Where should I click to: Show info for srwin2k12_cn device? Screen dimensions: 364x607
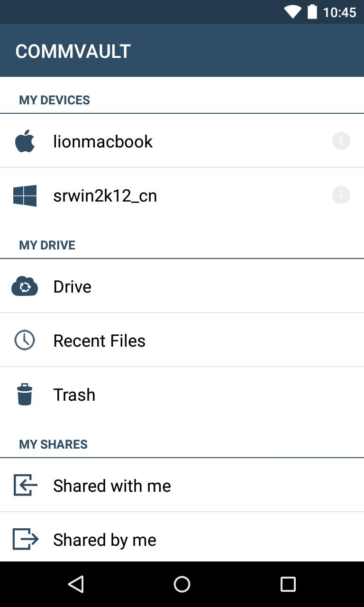[x=341, y=195]
